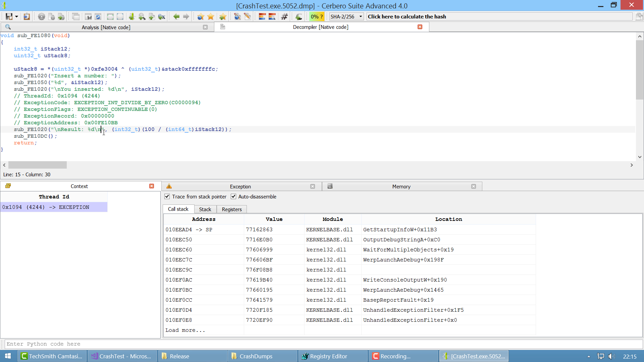Click the horizontal scrollbar thumb in decompiler
This screenshot has height=362, width=644.
(x=38, y=165)
